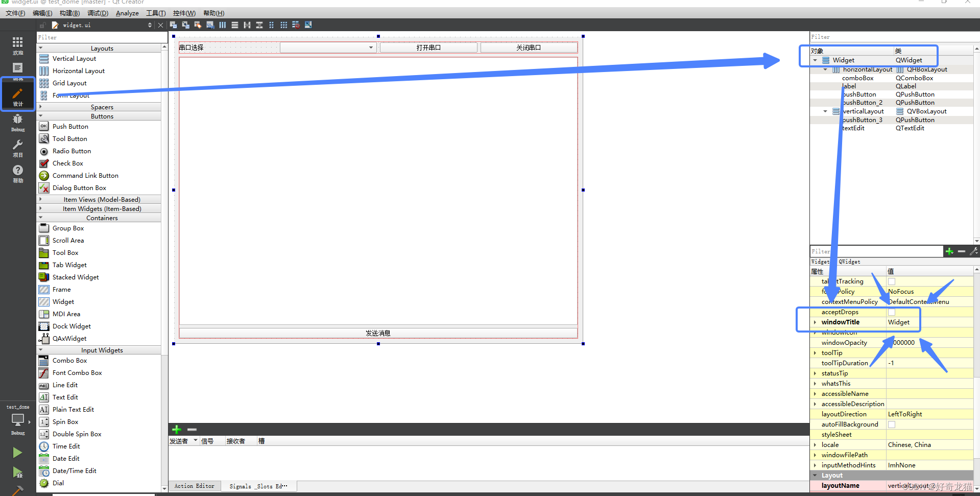Pick the Radio Button widget
The image size is (980, 496).
click(71, 151)
